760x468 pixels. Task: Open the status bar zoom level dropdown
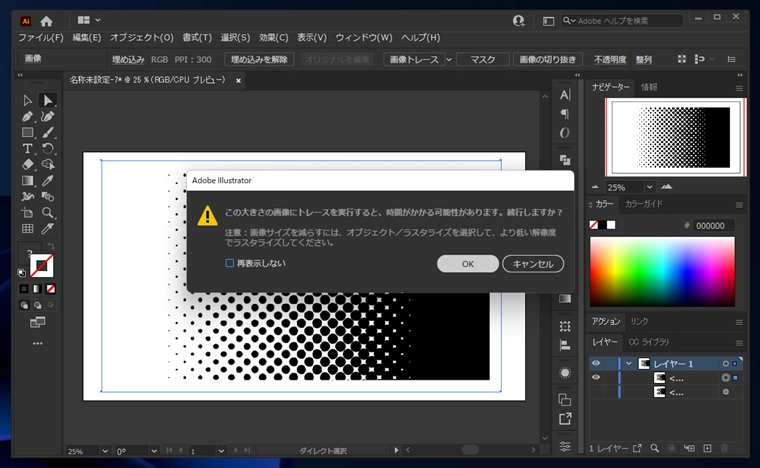point(105,451)
